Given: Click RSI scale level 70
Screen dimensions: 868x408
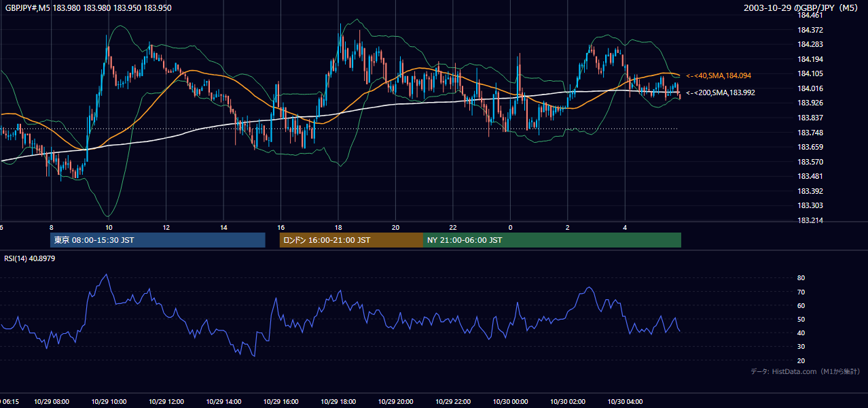Looking at the screenshot, I should click(x=801, y=292).
